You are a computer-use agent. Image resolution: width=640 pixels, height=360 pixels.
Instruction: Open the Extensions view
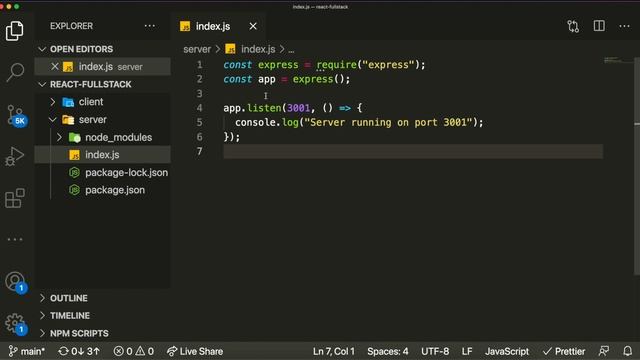tap(15, 198)
